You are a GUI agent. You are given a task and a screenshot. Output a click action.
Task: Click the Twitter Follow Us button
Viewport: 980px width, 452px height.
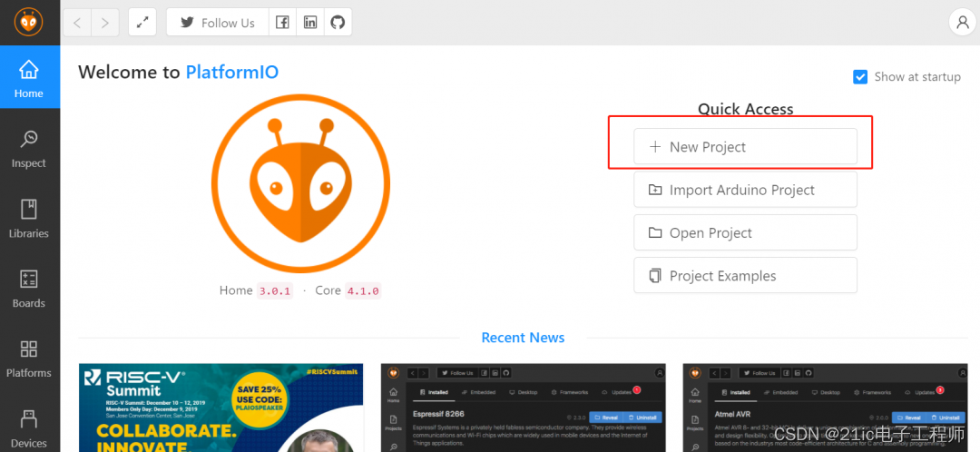[x=218, y=23]
